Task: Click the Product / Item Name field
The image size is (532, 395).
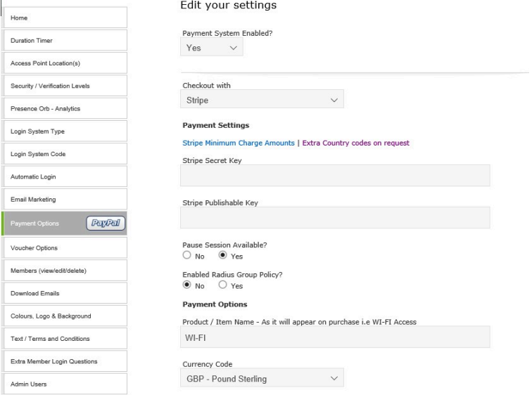Action: click(x=335, y=337)
